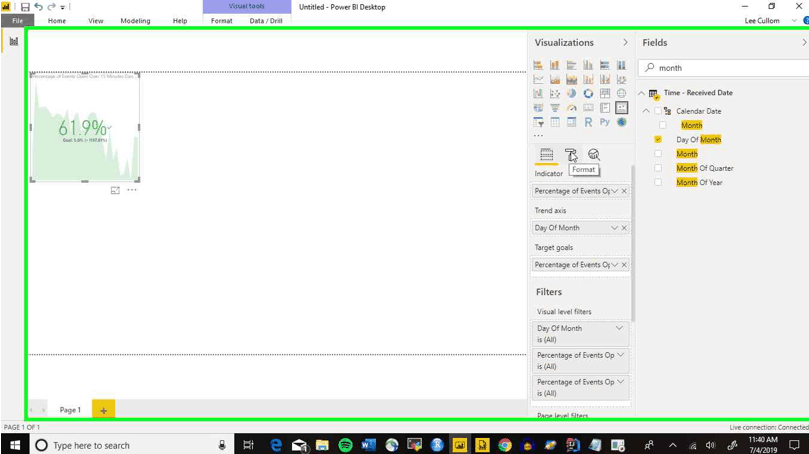Import more custom visuals via ellipsis

(x=538, y=136)
